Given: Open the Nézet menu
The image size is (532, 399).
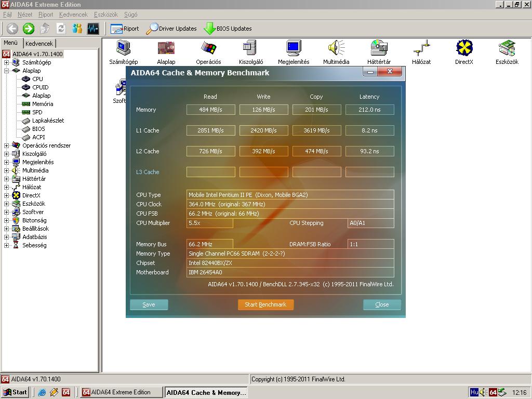Looking at the screenshot, I should pyautogui.click(x=25, y=15).
